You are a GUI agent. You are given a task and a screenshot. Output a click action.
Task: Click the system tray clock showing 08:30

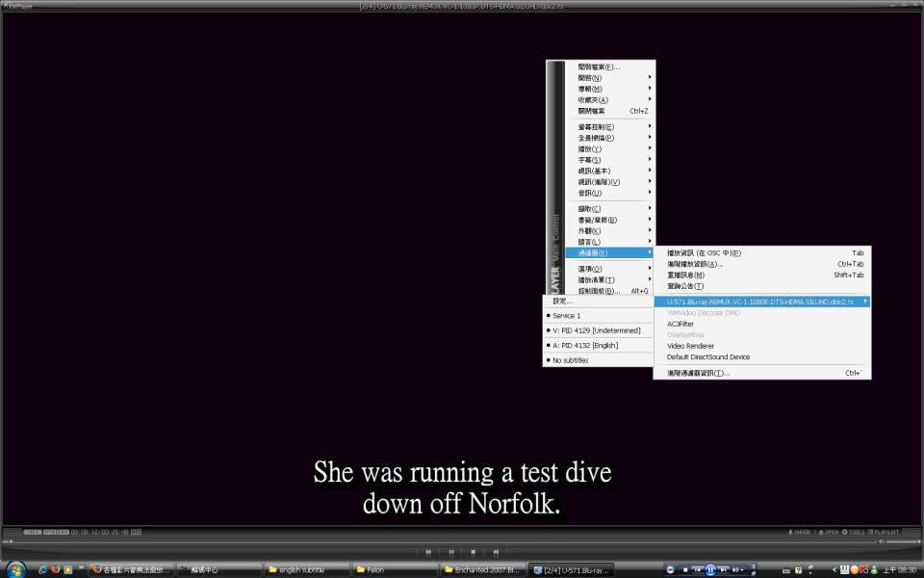pyautogui.click(x=899, y=569)
